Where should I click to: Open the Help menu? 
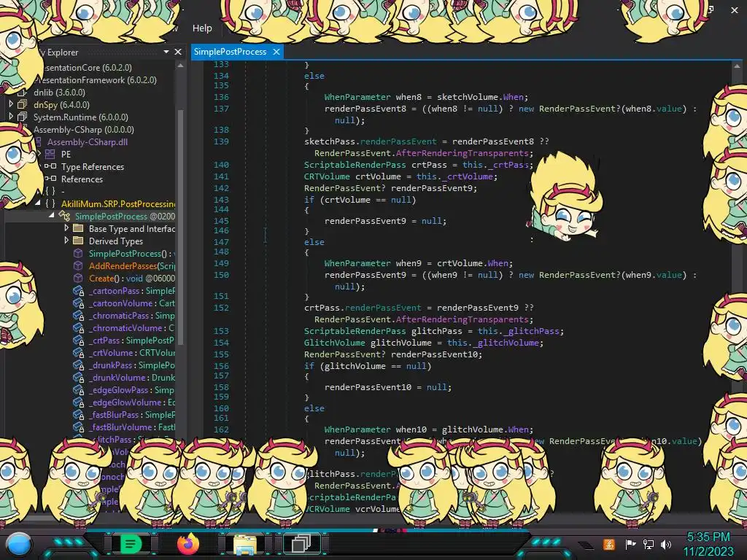click(x=202, y=28)
